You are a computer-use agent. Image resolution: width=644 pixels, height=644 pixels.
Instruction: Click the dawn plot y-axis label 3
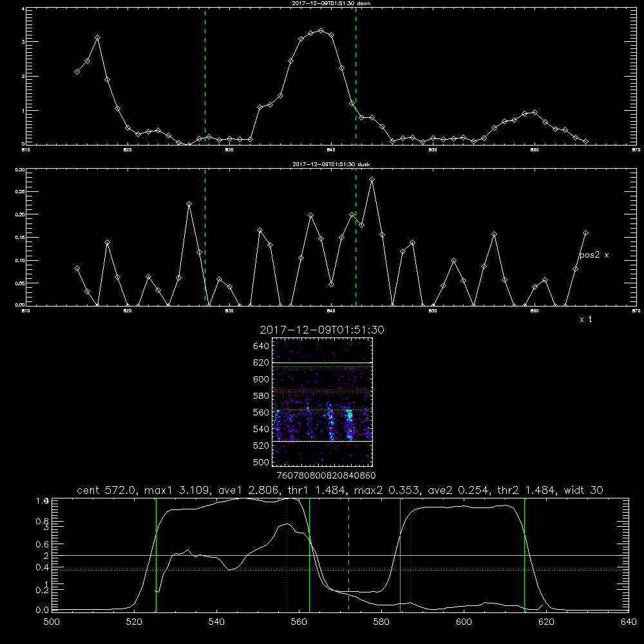coord(23,42)
